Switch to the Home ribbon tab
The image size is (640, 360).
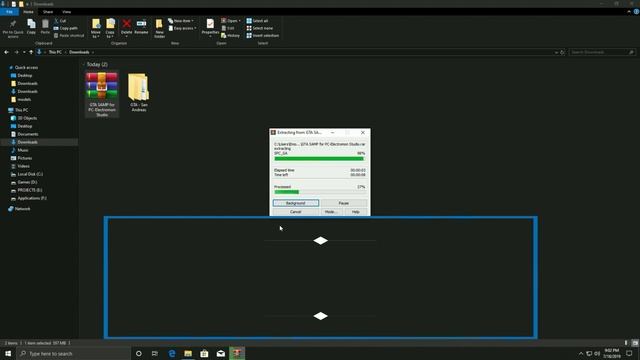click(28, 12)
